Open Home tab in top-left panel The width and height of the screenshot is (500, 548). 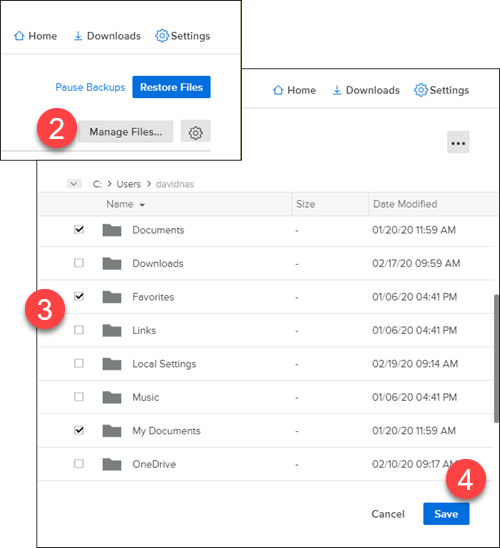pos(35,36)
